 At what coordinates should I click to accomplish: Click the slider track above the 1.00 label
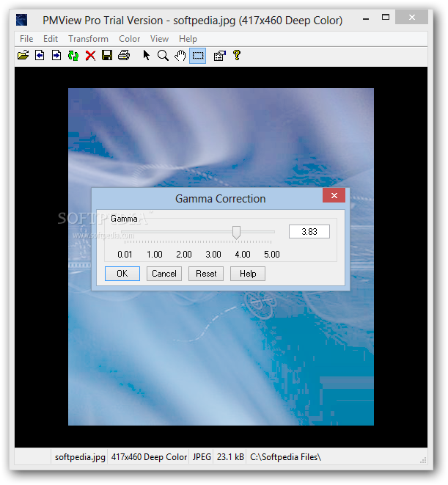[x=154, y=231]
